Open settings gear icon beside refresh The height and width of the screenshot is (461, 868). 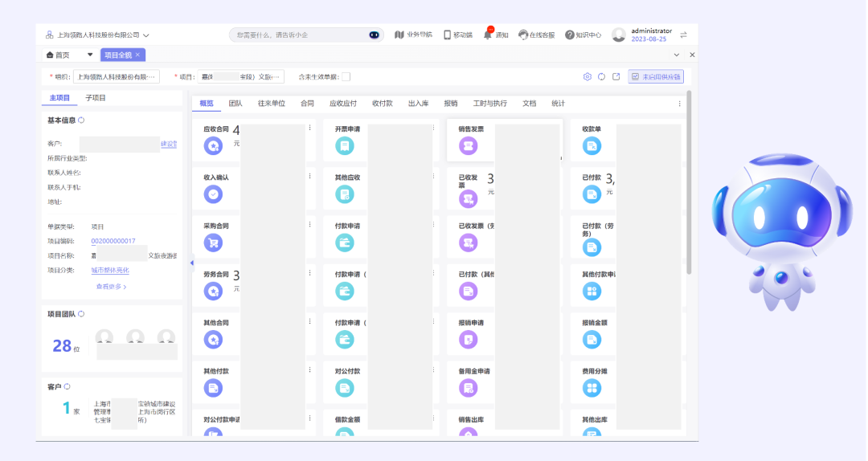tap(588, 77)
